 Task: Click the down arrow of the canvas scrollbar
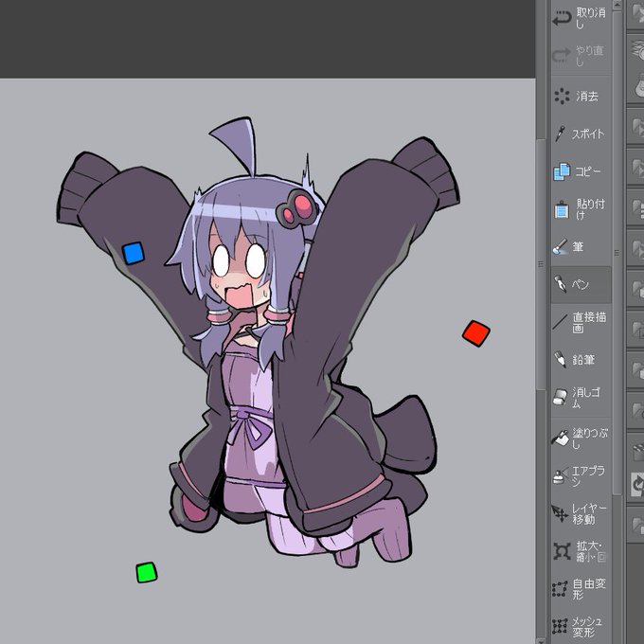pyautogui.click(x=541, y=641)
